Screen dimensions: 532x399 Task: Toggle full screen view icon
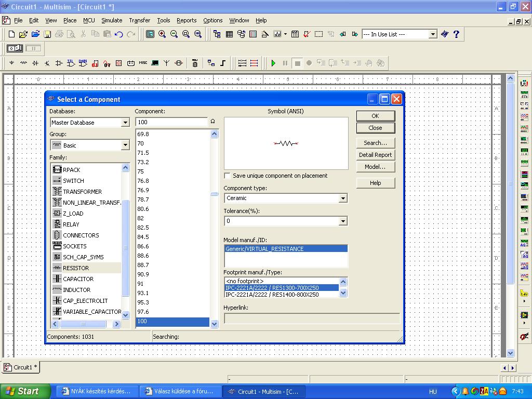point(150,34)
